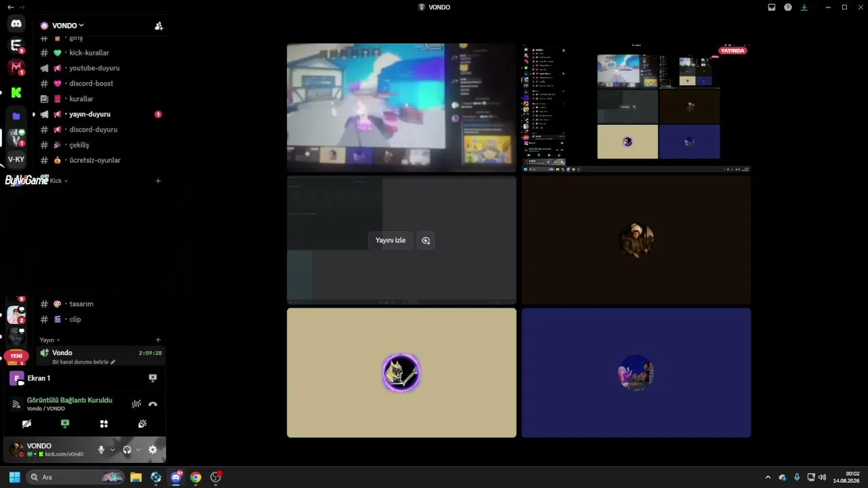The width and height of the screenshot is (868, 488).
Task: Select the Vondo voice channel
Action: click(x=100, y=353)
